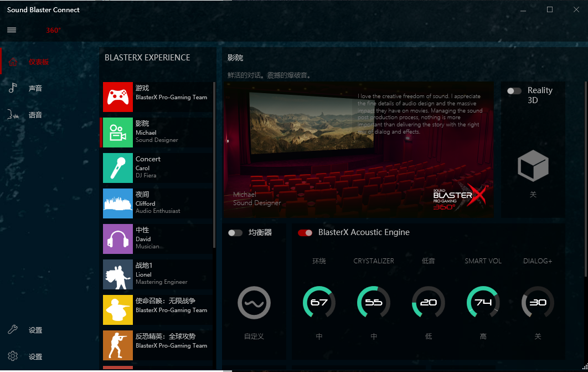The width and height of the screenshot is (588, 372).
Task: Click the '反恐精英：全球攻势' profile title
Action: click(x=166, y=337)
